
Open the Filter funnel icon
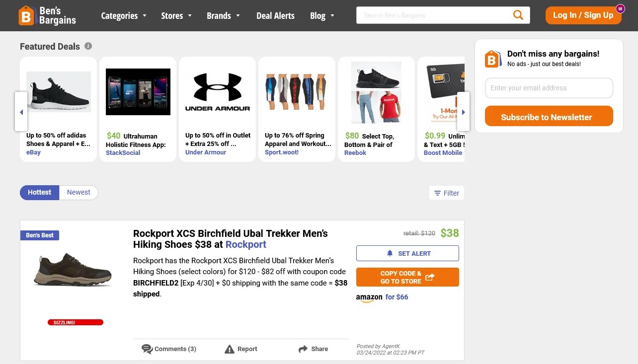coord(437,193)
